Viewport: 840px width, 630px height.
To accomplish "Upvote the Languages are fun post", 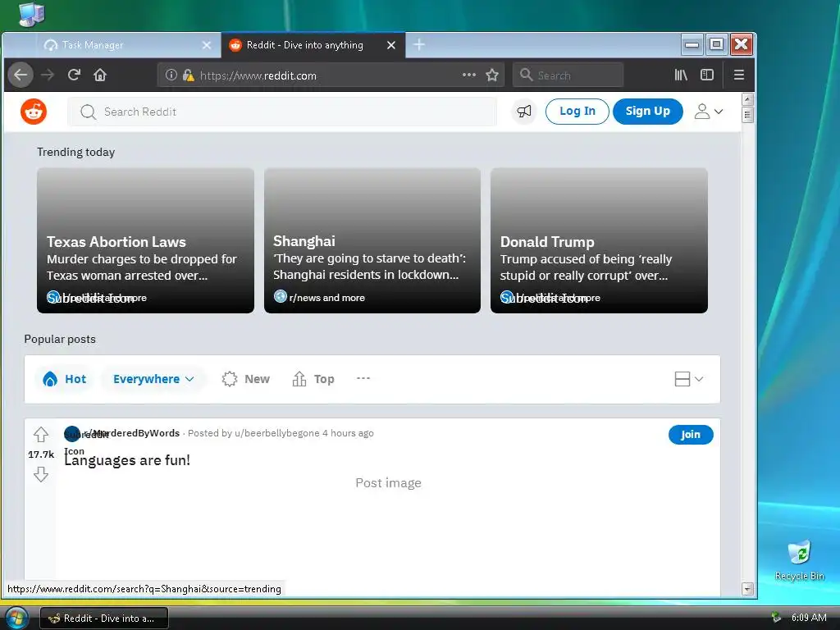I will tap(41, 434).
